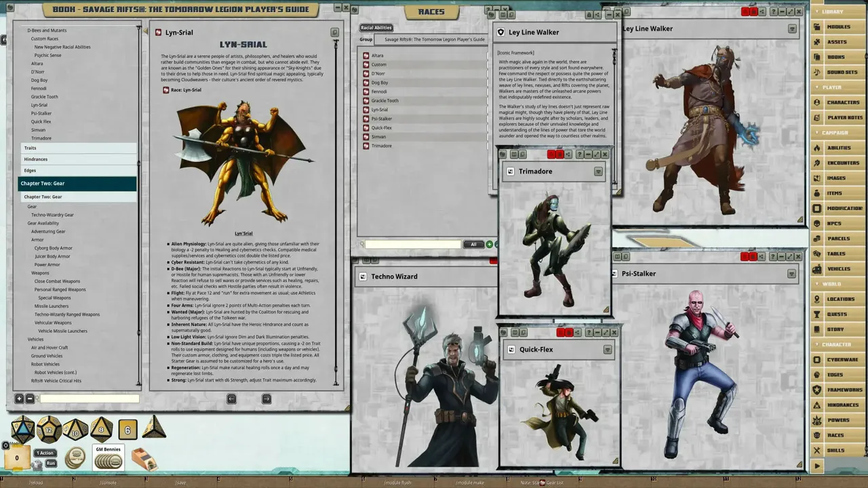
Task: Expand all book entries with plus button
Action: tap(19, 399)
